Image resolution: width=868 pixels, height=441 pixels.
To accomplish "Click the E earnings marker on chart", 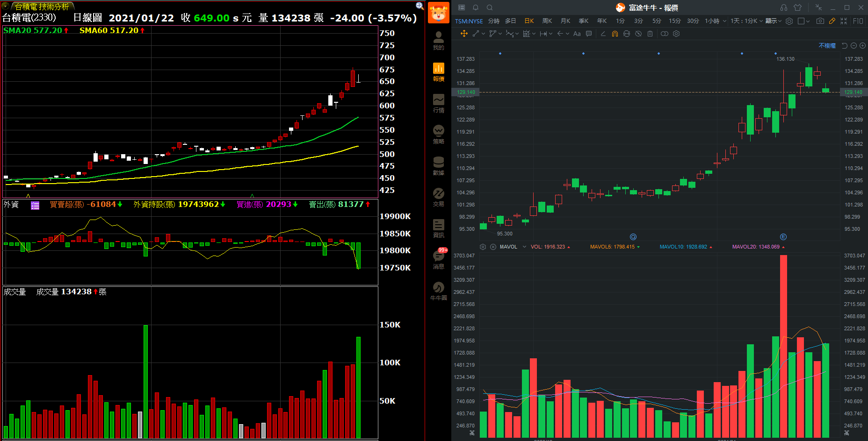I will [x=783, y=237].
